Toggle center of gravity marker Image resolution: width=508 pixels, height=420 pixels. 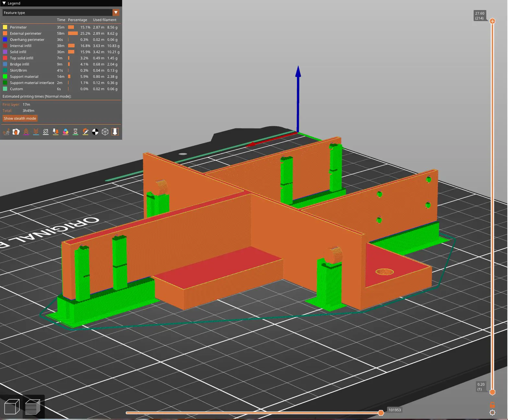click(95, 132)
